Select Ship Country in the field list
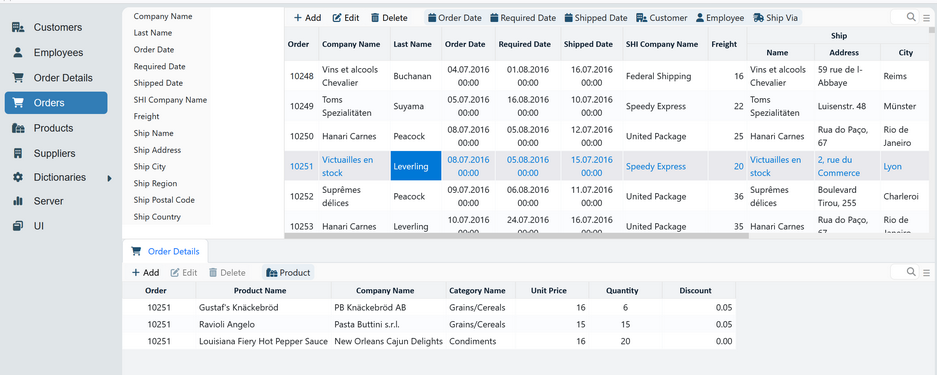Viewport: 937px width, 375px height. [x=157, y=217]
